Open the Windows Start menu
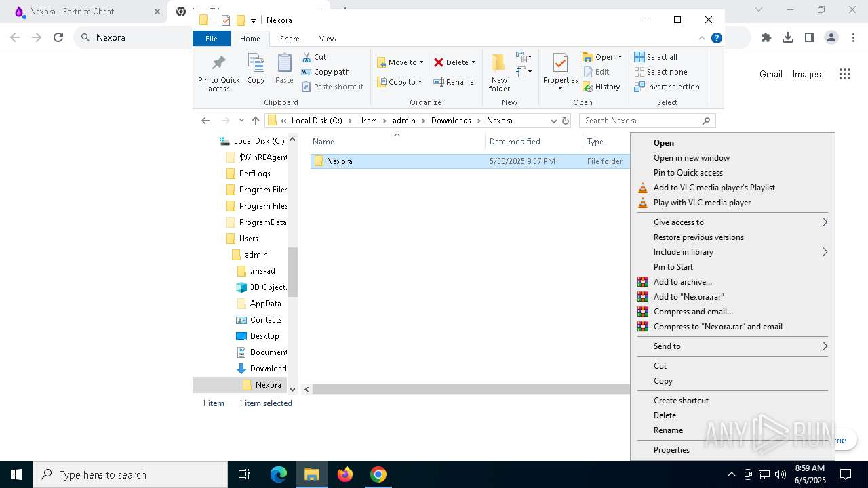This screenshot has width=868, height=488. (x=16, y=474)
